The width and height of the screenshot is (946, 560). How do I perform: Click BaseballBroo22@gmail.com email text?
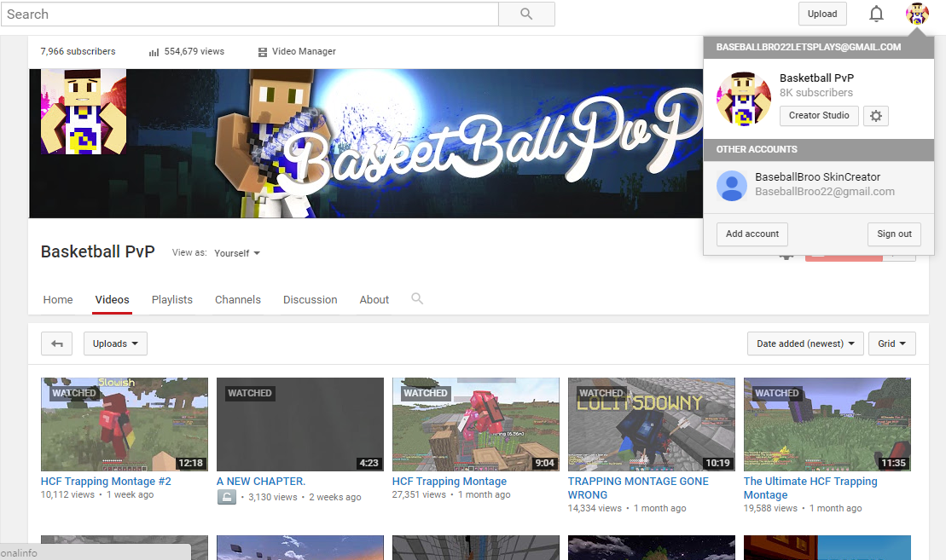coord(825,192)
